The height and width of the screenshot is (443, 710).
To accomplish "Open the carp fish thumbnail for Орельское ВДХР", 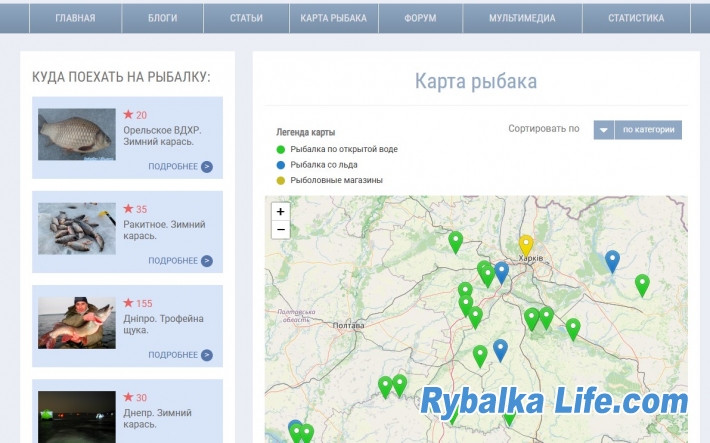I will (x=77, y=134).
